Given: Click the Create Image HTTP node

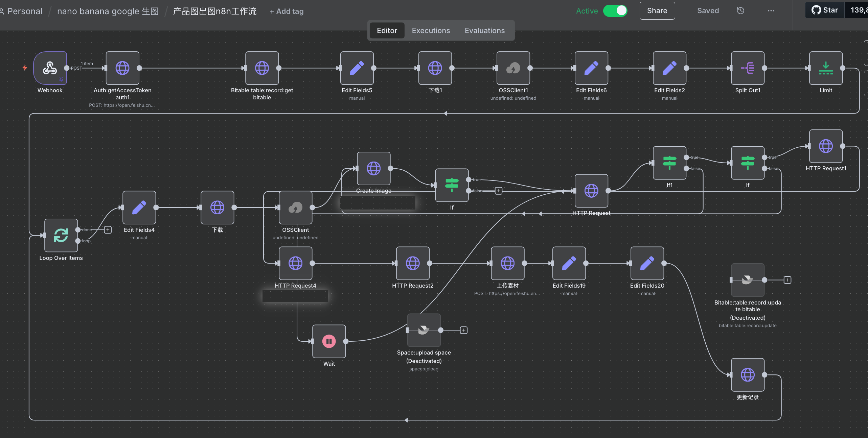Looking at the screenshot, I should [373, 168].
